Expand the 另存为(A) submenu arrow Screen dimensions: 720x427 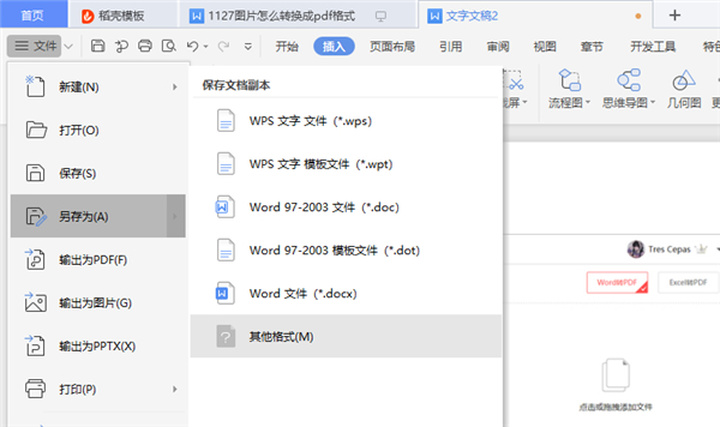(x=176, y=216)
